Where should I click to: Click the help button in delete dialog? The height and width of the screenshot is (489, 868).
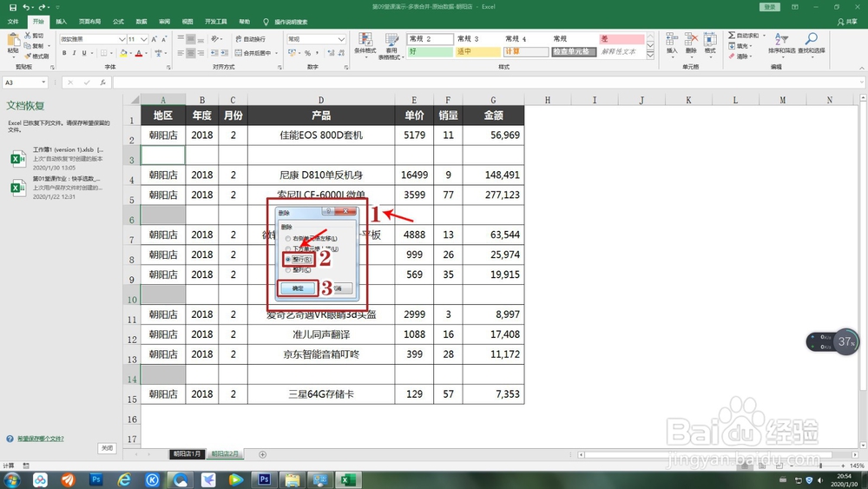[328, 211]
